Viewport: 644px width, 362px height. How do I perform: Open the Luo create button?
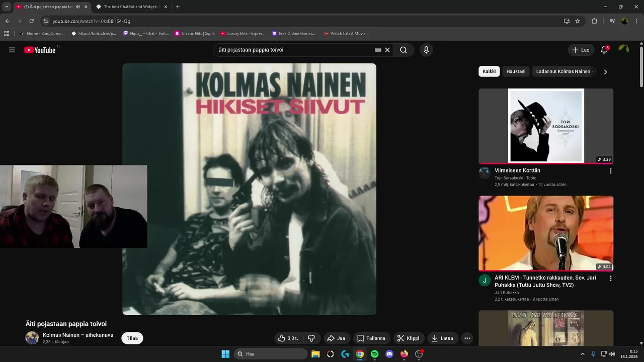581,50
